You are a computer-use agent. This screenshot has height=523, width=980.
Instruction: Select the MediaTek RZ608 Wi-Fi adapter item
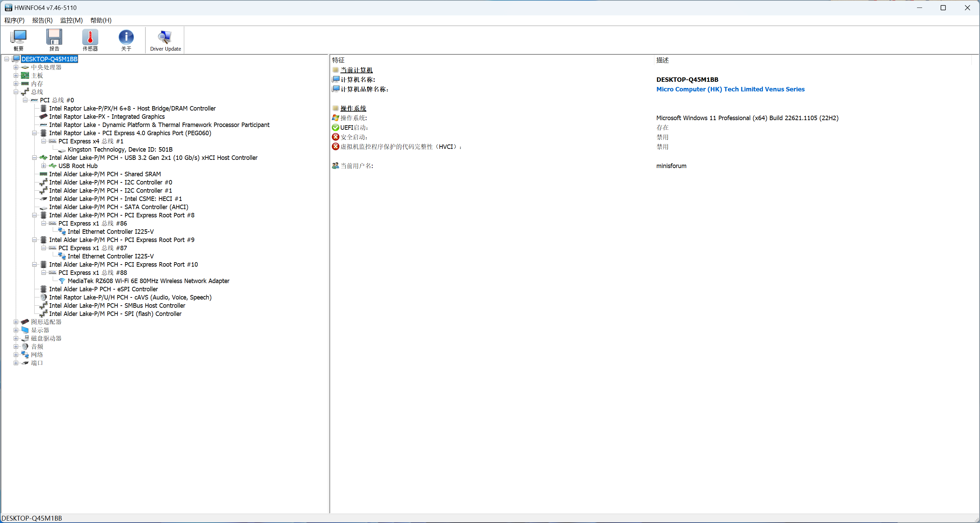148,281
